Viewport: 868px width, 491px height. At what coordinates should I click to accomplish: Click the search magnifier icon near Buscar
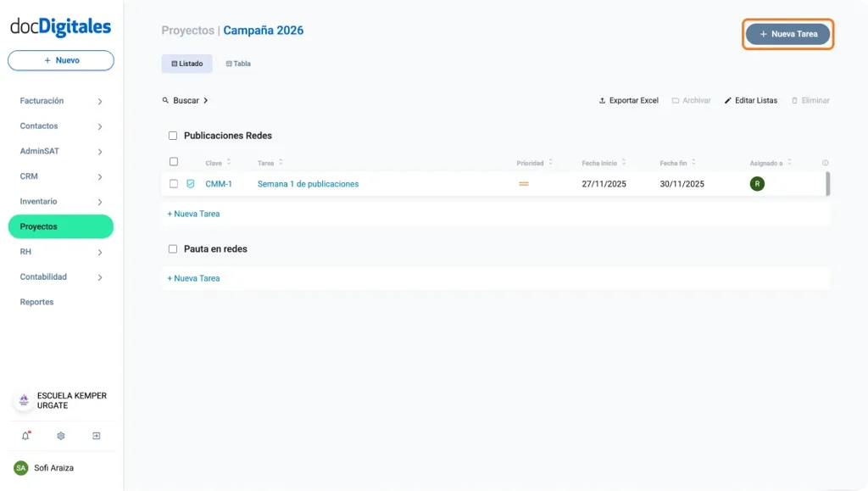pos(166,100)
